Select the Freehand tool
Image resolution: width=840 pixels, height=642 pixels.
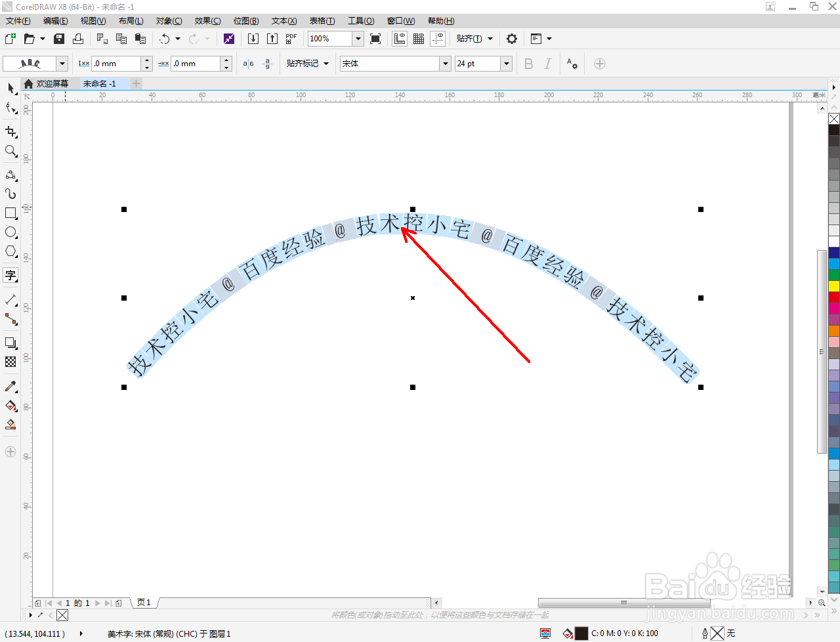pyautogui.click(x=10, y=175)
